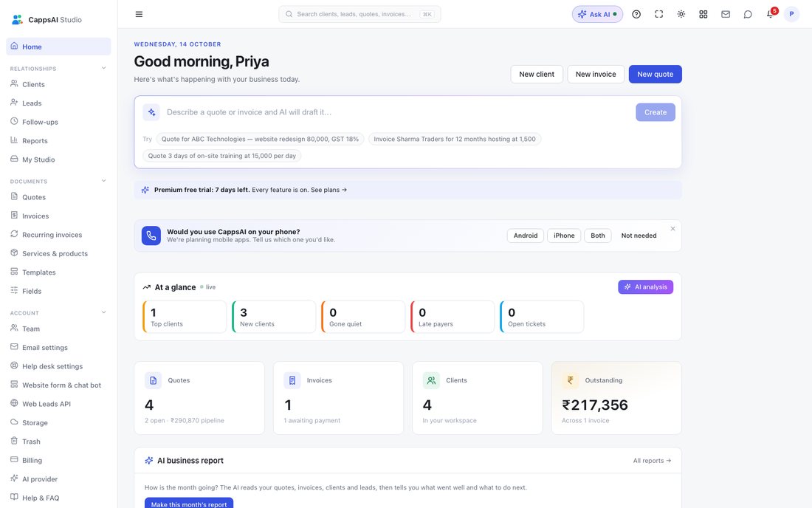Toggle the sidebar hamburger menu

pyautogui.click(x=139, y=14)
